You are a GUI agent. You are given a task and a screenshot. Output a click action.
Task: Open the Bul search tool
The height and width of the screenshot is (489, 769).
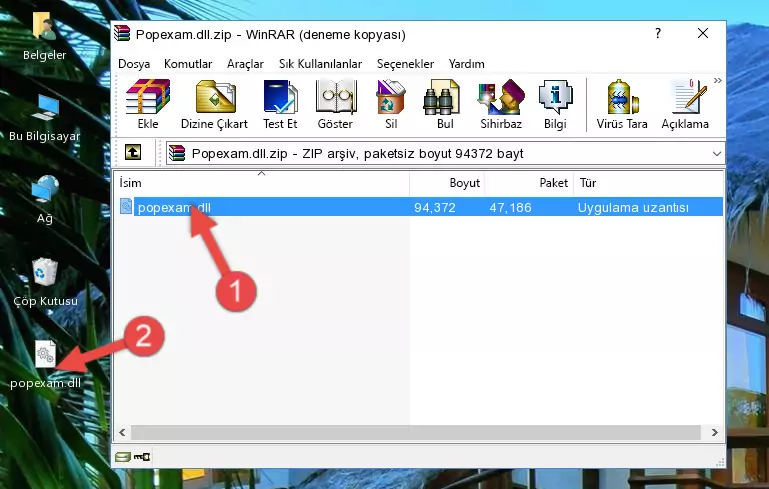445,104
